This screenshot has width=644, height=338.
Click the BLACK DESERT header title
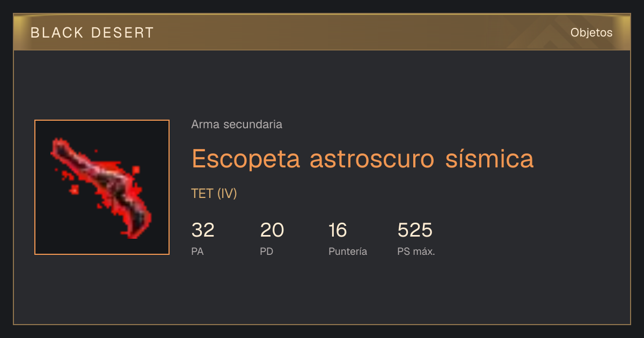pos(92,33)
